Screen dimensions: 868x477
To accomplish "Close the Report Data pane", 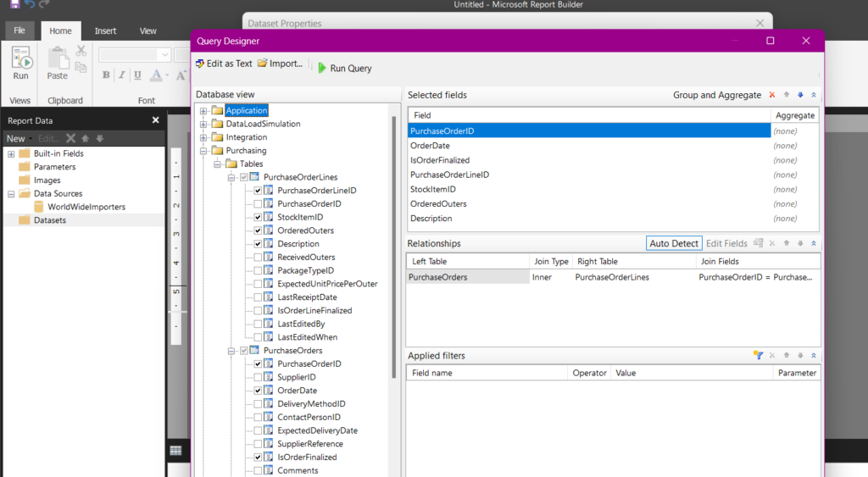I will (x=156, y=120).
